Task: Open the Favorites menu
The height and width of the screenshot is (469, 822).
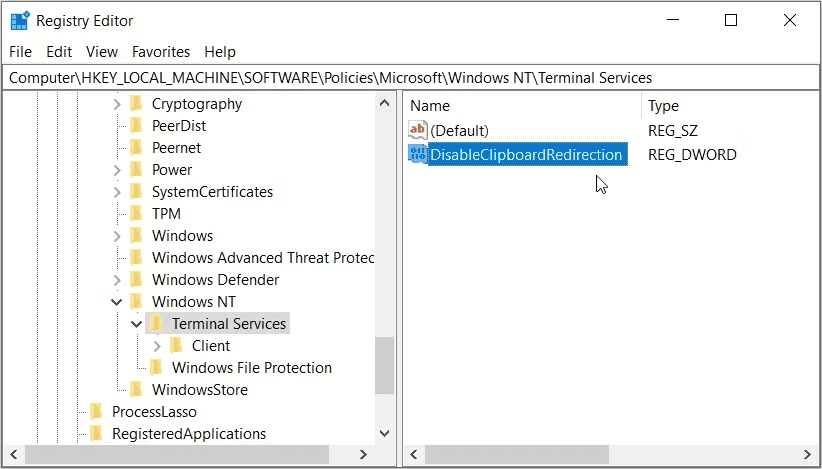Action: tap(161, 52)
